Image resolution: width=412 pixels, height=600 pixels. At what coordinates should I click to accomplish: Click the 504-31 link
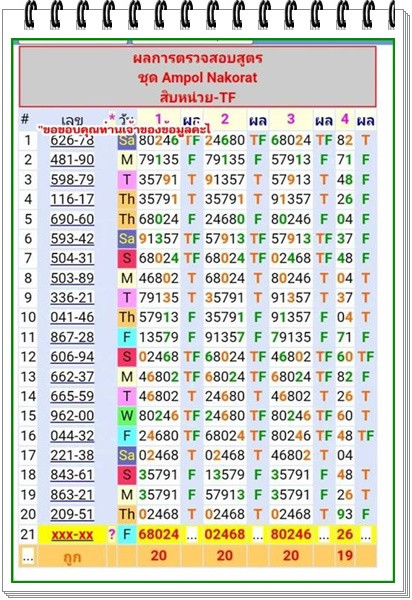(x=72, y=258)
